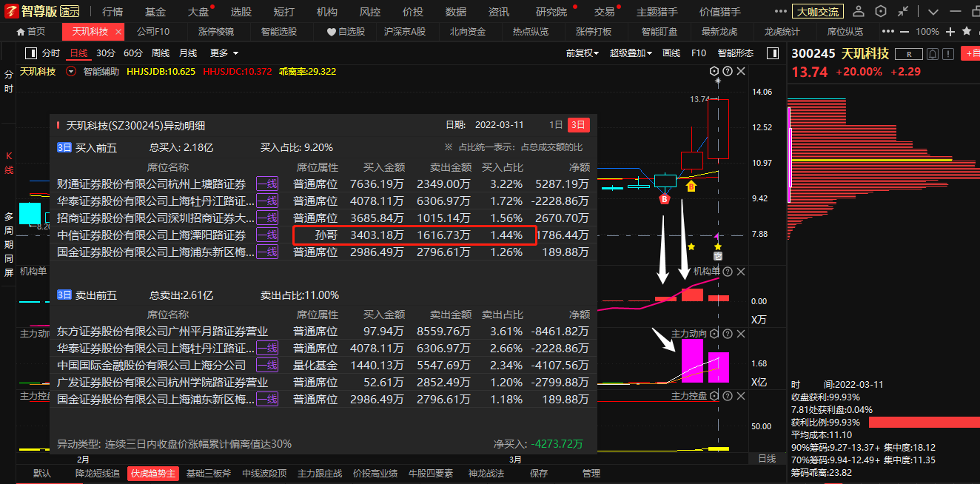Click the calendar event marker below candles
This screenshot has height=484, width=980.
point(717,255)
